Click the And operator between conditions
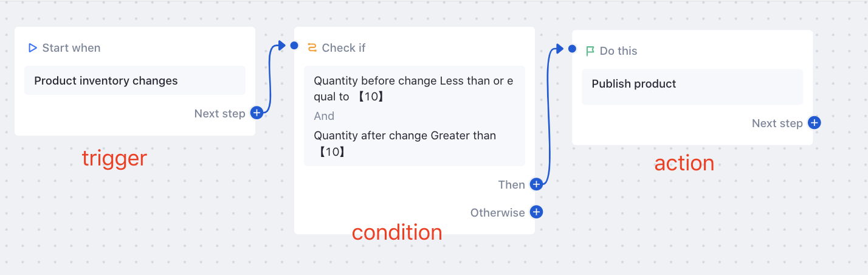 point(324,116)
